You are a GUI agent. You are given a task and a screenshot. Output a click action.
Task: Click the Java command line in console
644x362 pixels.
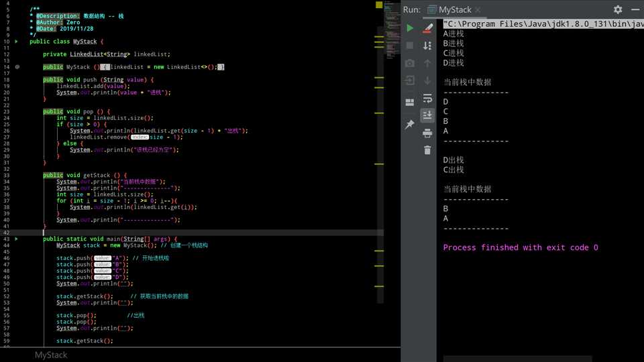[543, 24]
